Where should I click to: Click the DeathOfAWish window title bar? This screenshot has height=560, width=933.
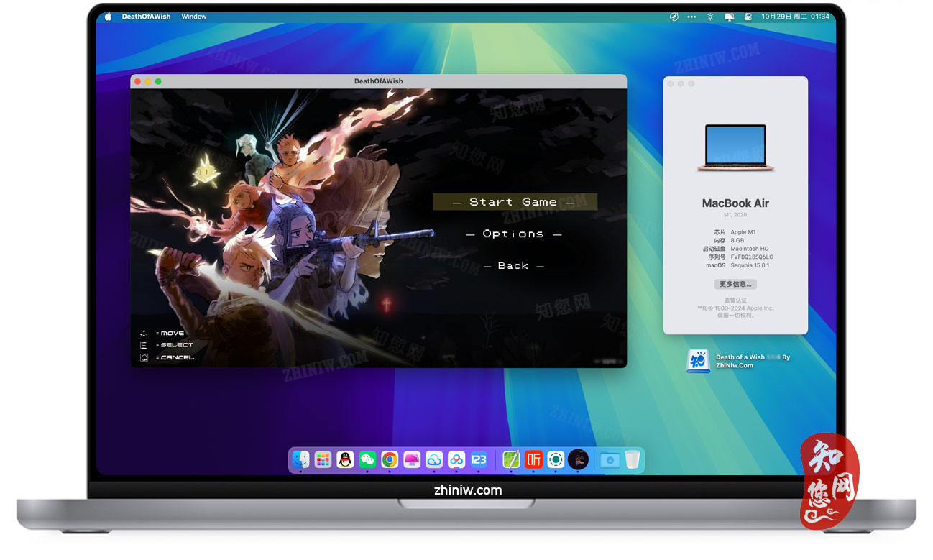379,81
